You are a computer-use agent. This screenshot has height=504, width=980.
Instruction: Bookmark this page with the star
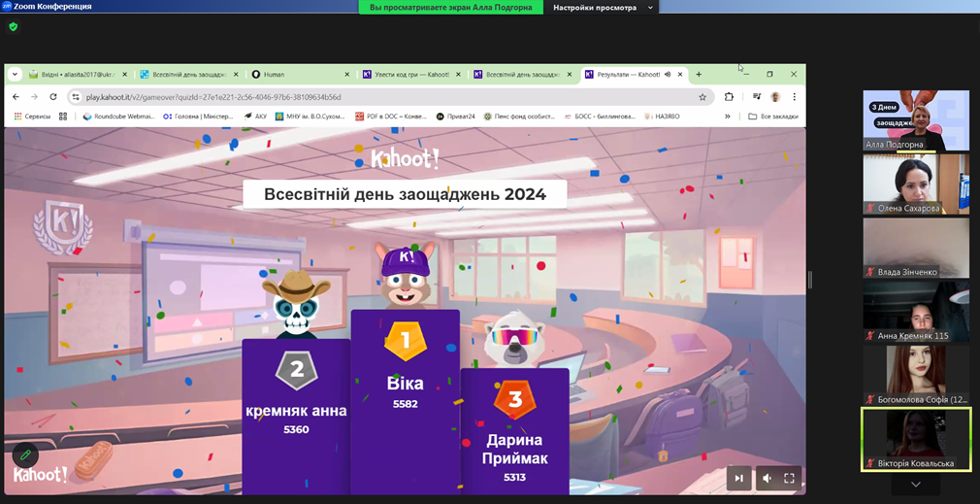(702, 97)
